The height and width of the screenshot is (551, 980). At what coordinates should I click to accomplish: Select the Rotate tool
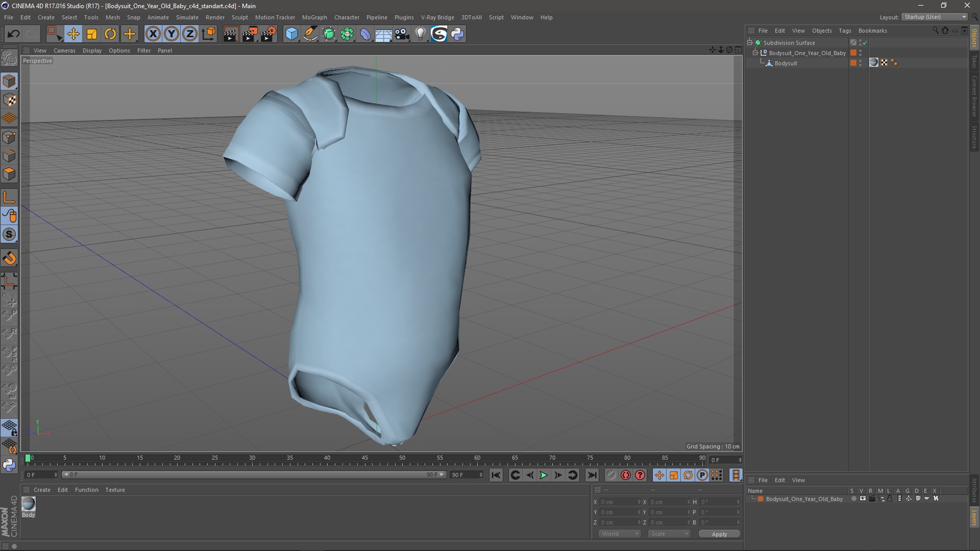click(x=110, y=34)
